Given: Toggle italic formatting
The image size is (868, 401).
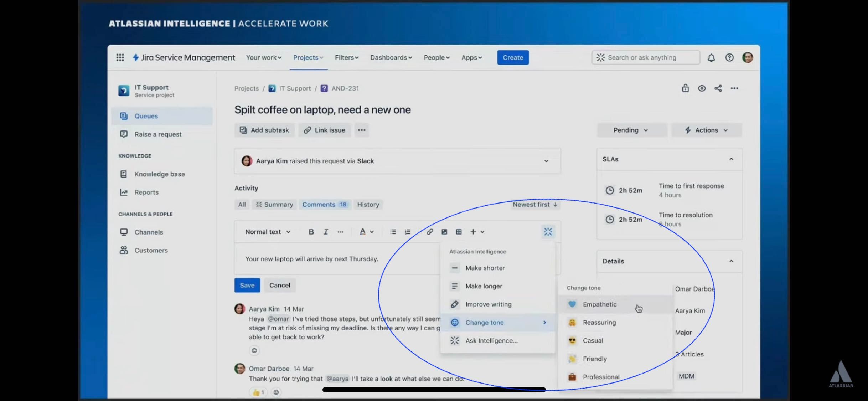Looking at the screenshot, I should [x=326, y=232].
